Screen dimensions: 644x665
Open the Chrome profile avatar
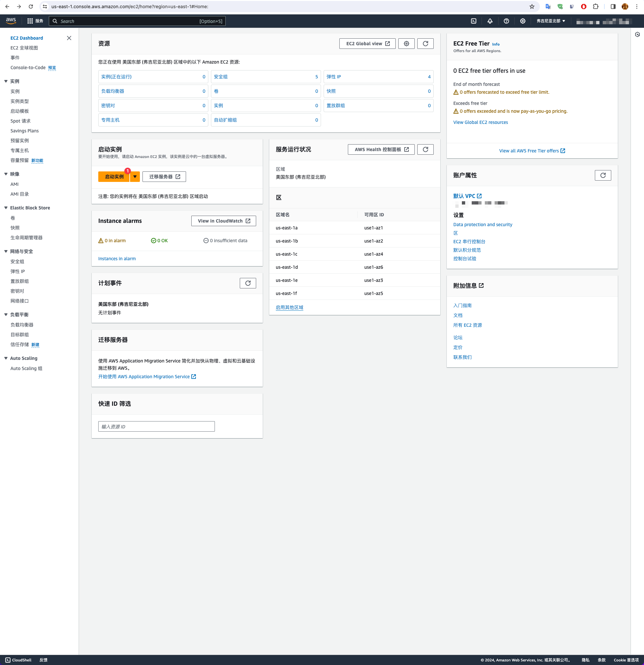point(625,7)
